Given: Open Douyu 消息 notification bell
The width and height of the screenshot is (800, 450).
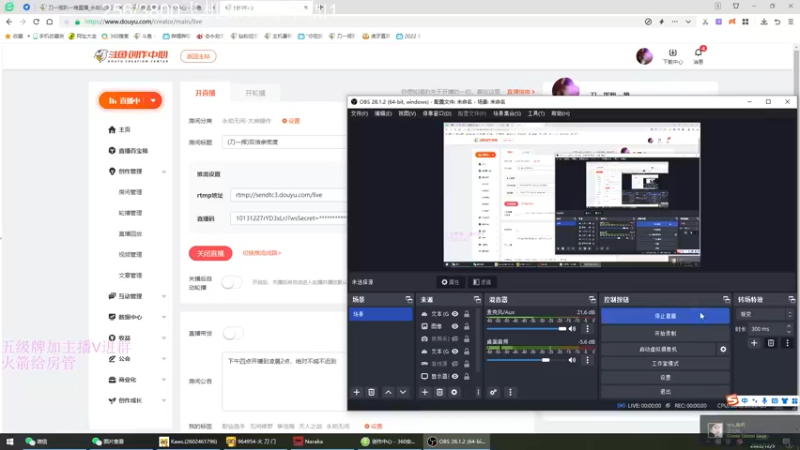Looking at the screenshot, I should coord(698,55).
